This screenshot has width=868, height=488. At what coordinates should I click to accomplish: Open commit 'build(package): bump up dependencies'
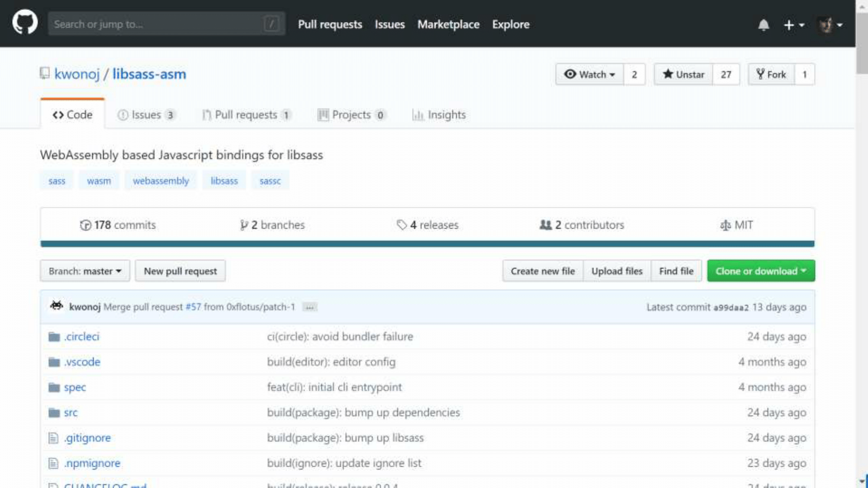pyautogui.click(x=363, y=412)
